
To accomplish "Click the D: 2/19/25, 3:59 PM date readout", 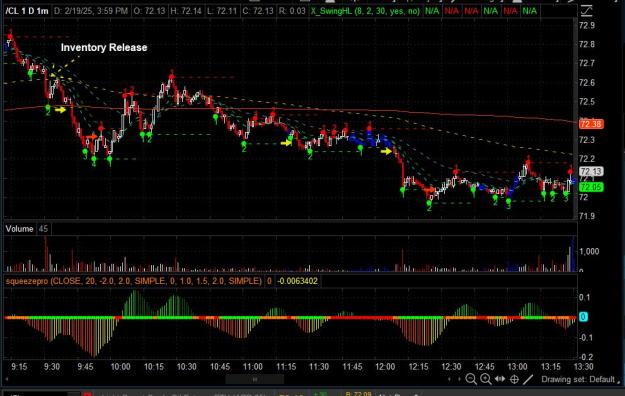I will click(91, 11).
